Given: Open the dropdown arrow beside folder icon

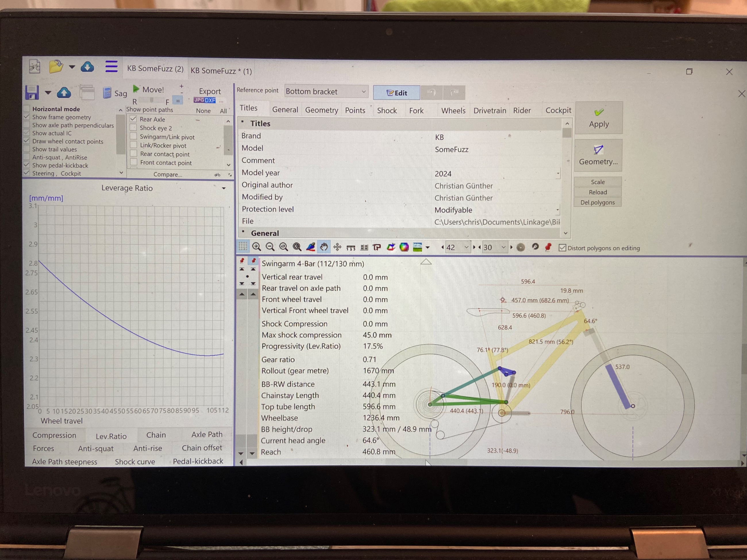Looking at the screenshot, I should pyautogui.click(x=72, y=67).
